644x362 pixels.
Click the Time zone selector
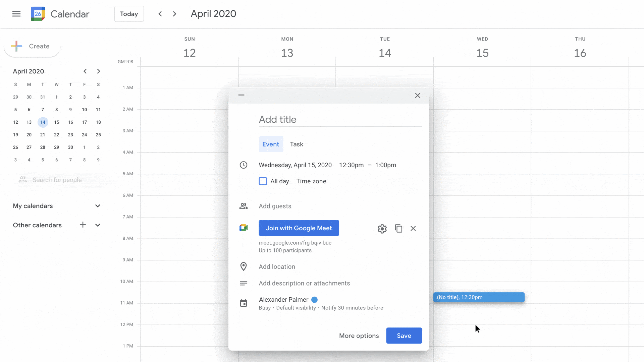(311, 181)
